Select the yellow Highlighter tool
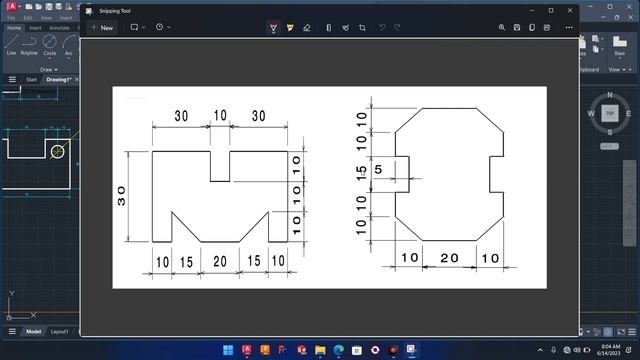Image resolution: width=640 pixels, height=360 pixels. pyautogui.click(x=290, y=28)
